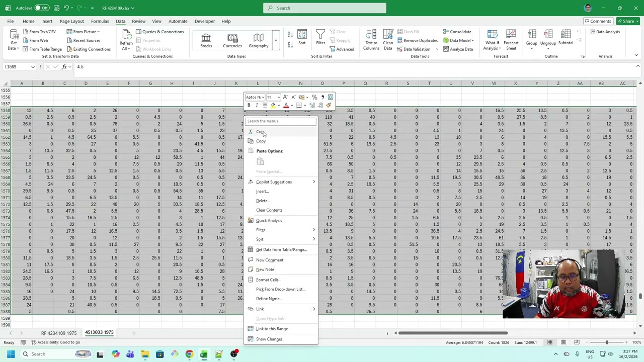Click the Stocks data type icon
This screenshot has width=644, height=362.
(206, 41)
